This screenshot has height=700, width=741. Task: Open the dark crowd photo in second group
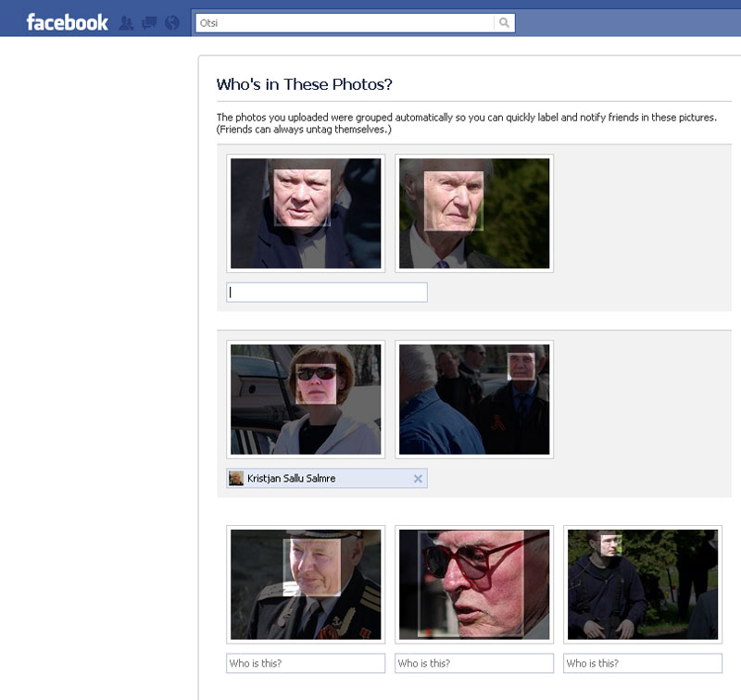pyautogui.click(x=474, y=399)
